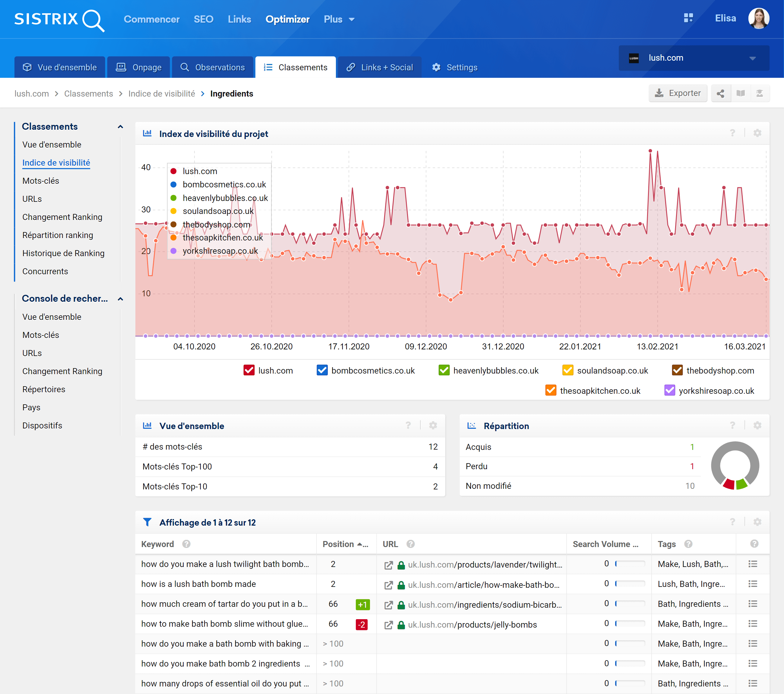784x694 pixels.
Task: Open help icon of the keyword table header bar
Action: [733, 522]
